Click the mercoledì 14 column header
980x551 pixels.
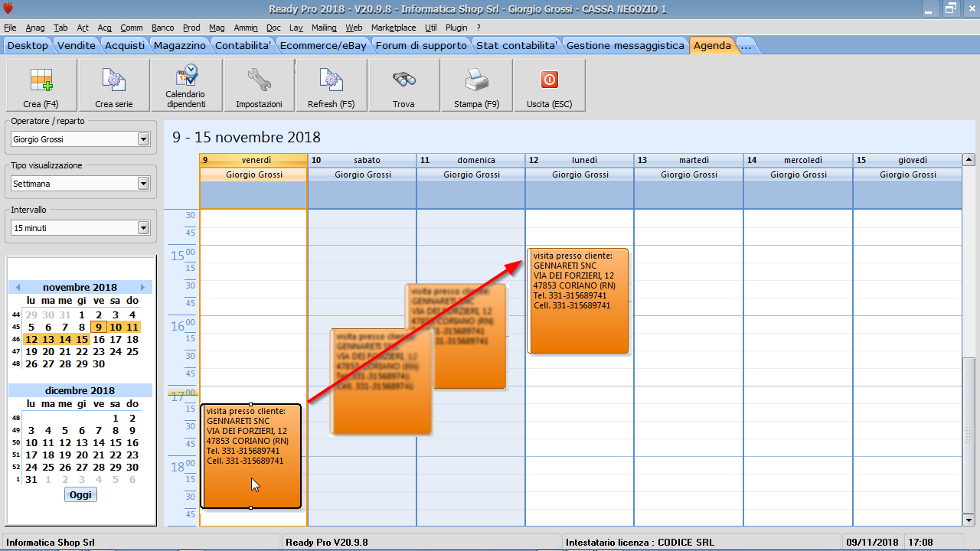click(798, 160)
